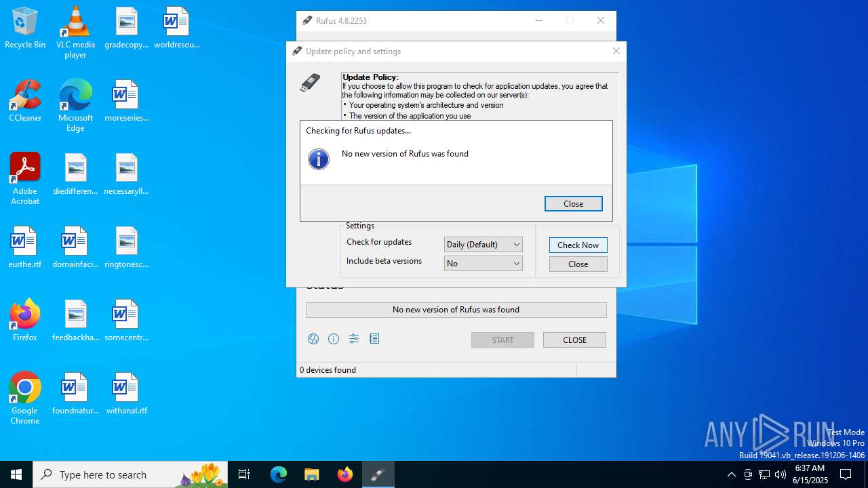This screenshot has height=488, width=868.
Task: Open the notification center icon
Action: [846, 474]
